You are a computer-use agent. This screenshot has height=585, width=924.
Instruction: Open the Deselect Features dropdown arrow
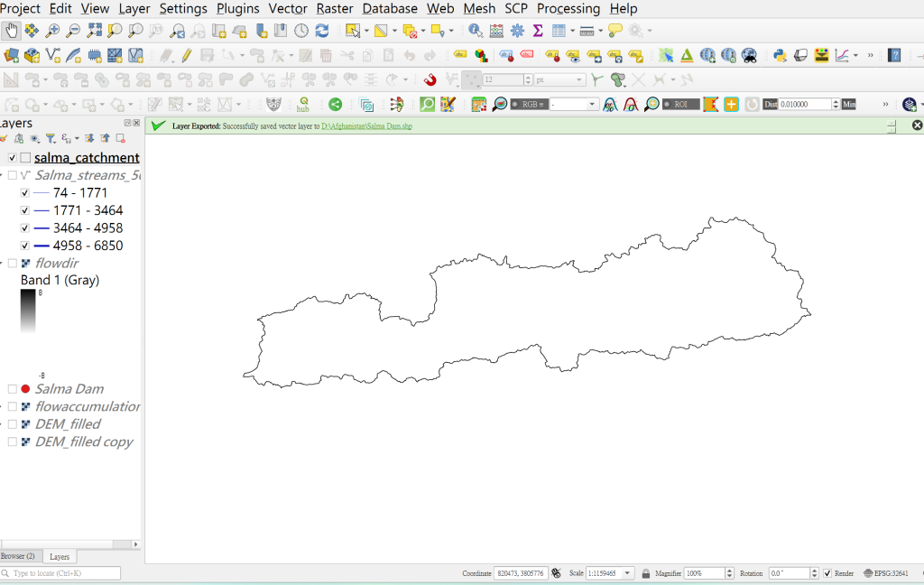(x=423, y=31)
